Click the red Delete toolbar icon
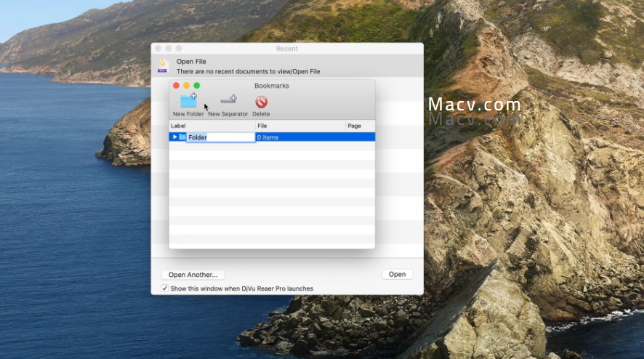 click(x=261, y=102)
